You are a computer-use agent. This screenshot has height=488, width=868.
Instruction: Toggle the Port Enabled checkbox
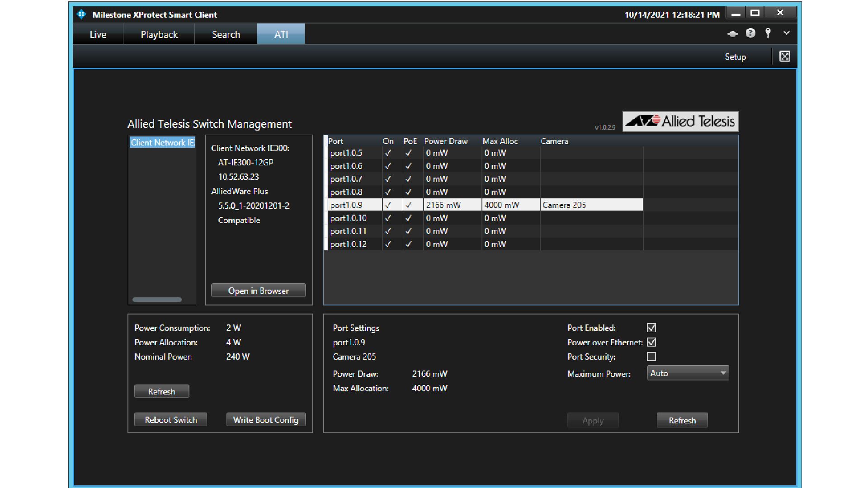pos(651,328)
